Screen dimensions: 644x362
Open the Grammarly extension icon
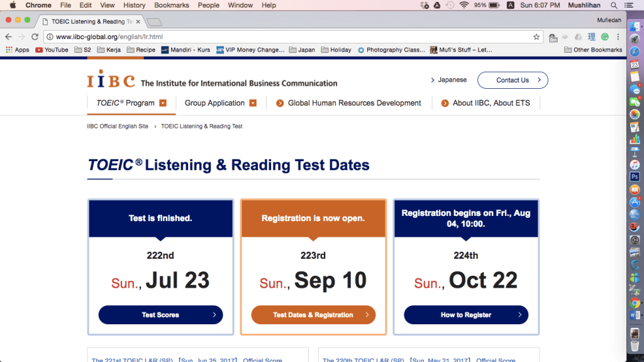[x=604, y=37]
